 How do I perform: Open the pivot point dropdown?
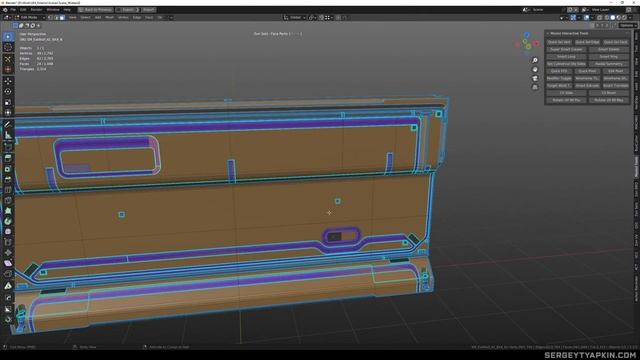[x=312, y=18]
